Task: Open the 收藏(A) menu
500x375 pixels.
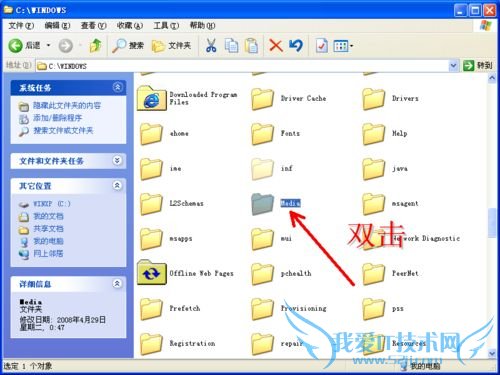Action: [x=130, y=25]
